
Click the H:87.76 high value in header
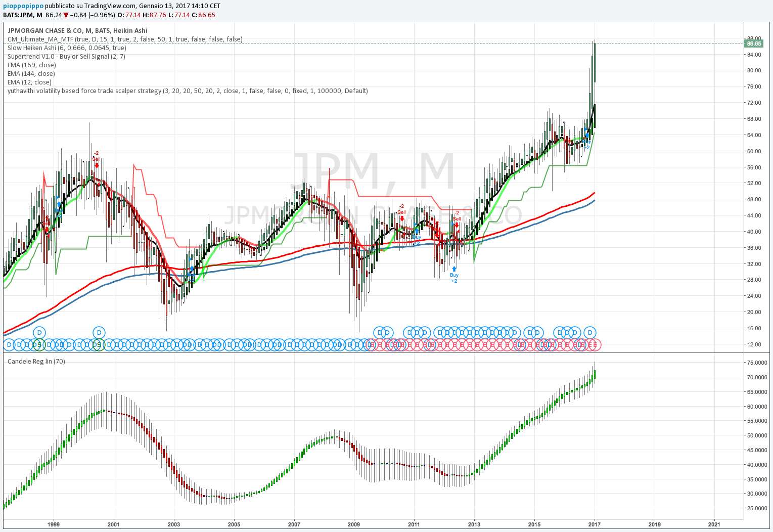(155, 15)
